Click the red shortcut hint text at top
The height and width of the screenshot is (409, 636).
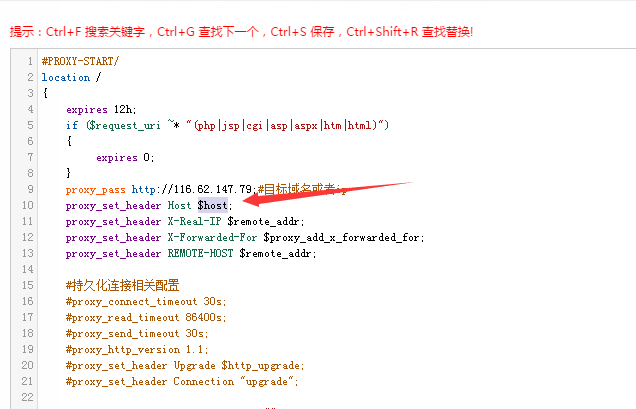pos(240,31)
